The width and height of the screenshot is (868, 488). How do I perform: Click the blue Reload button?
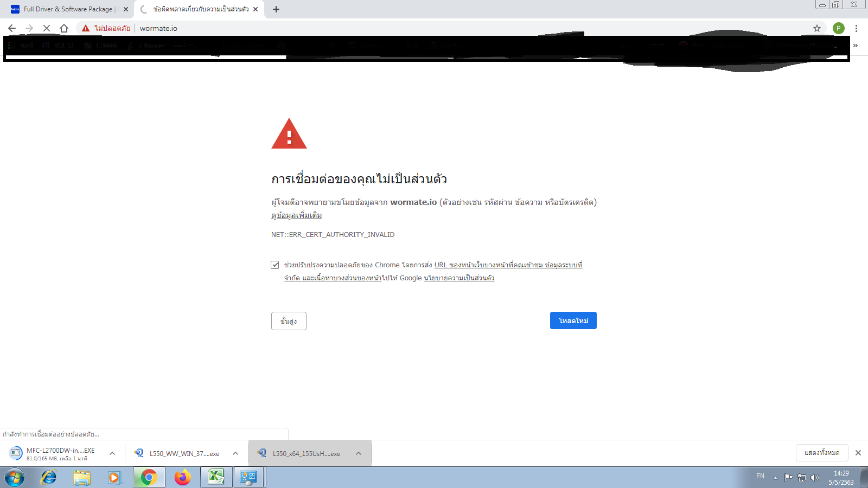(573, 320)
